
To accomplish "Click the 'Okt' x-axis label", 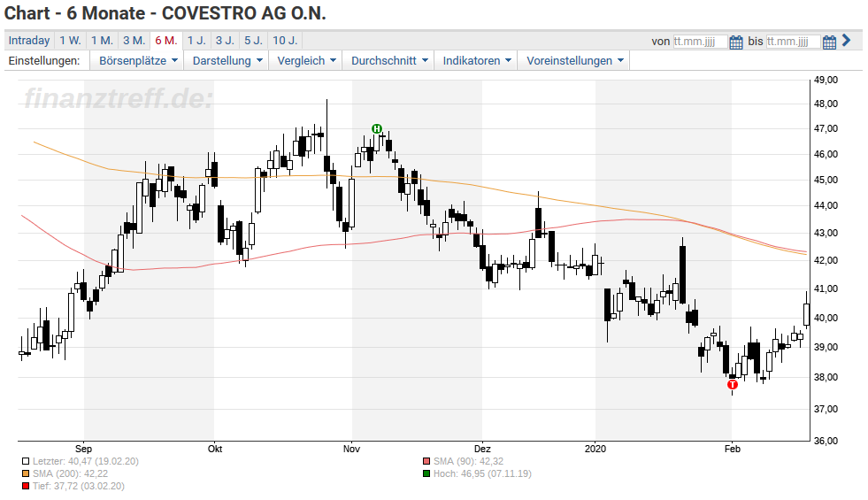I will point(215,449).
